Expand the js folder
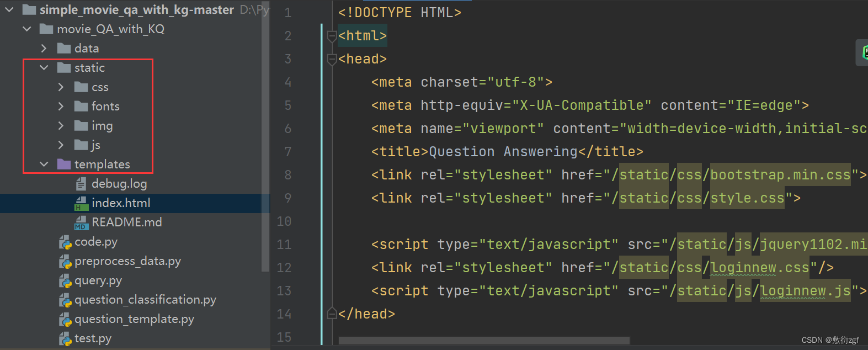The width and height of the screenshot is (868, 350). tap(61, 145)
